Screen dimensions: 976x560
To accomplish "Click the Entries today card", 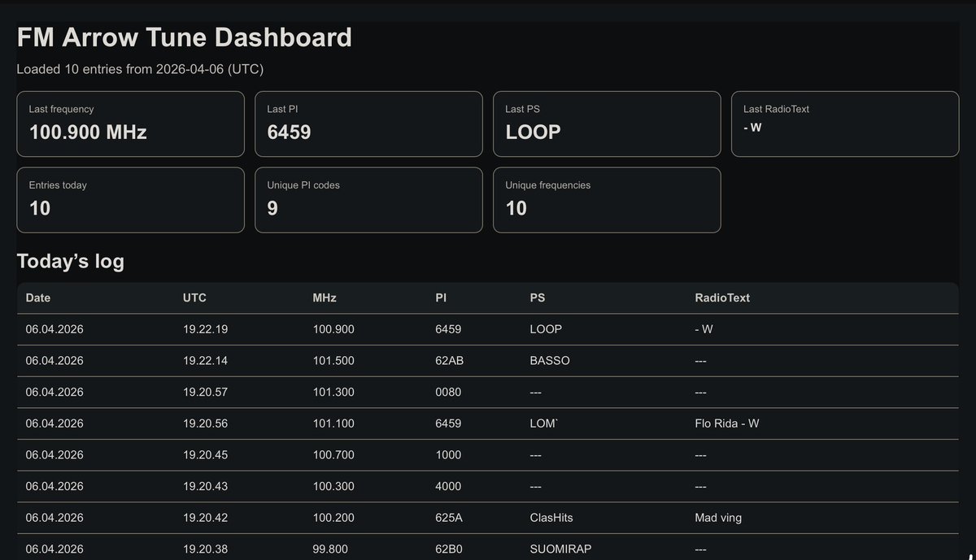I will coord(130,200).
